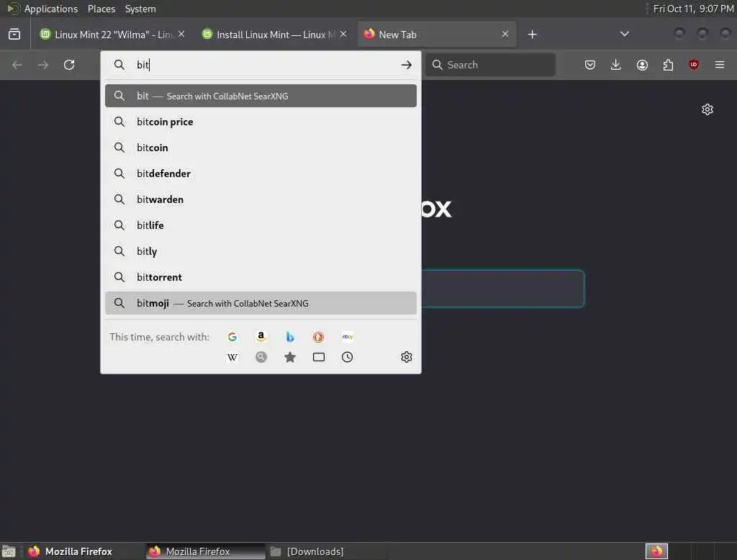
Task: Search with Wikipedia engine icon
Action: [232, 357]
